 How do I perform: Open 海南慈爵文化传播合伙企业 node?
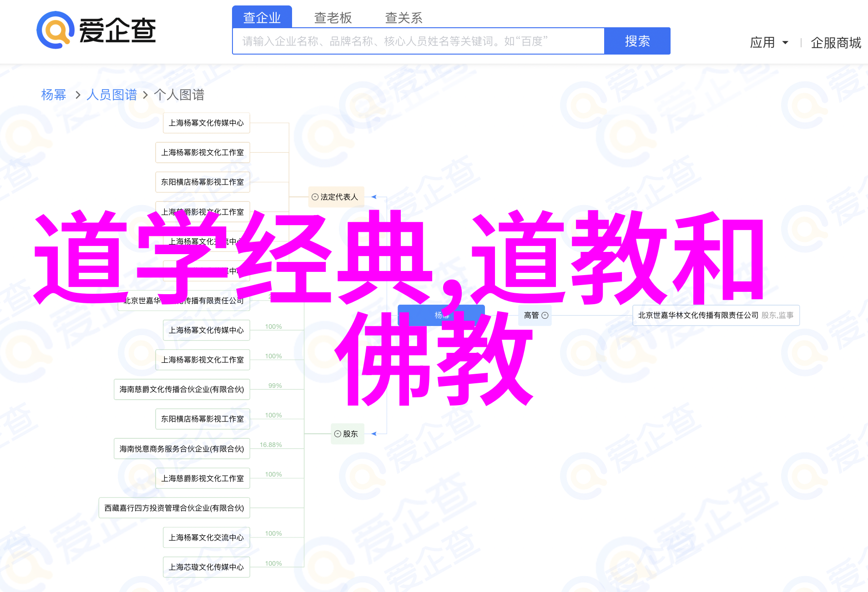point(182,389)
